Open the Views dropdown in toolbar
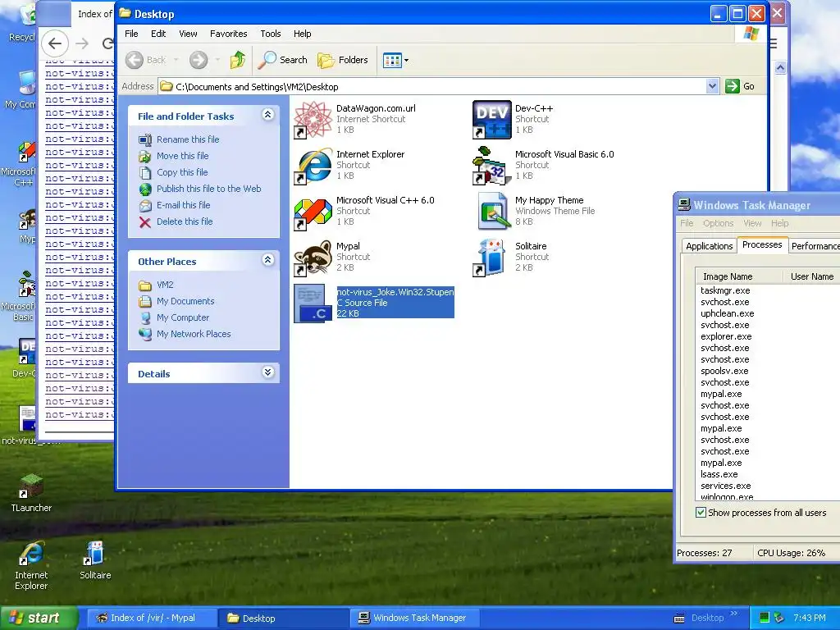The width and height of the screenshot is (840, 630). point(406,60)
